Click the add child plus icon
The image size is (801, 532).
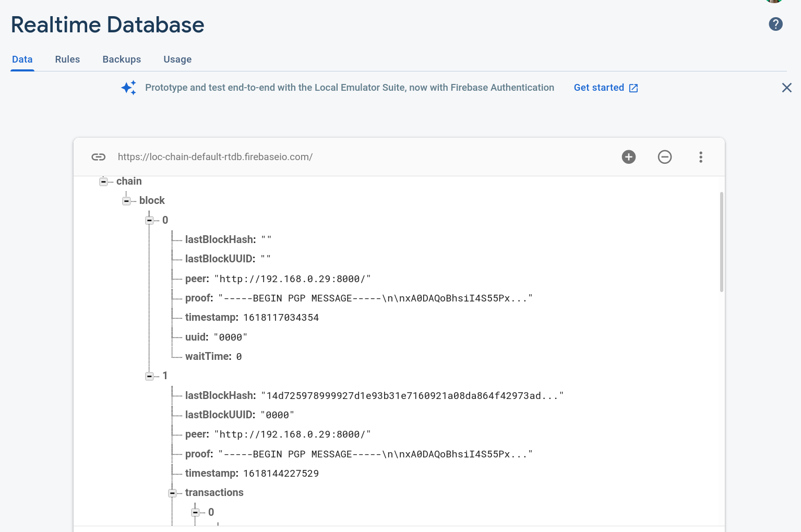point(629,157)
